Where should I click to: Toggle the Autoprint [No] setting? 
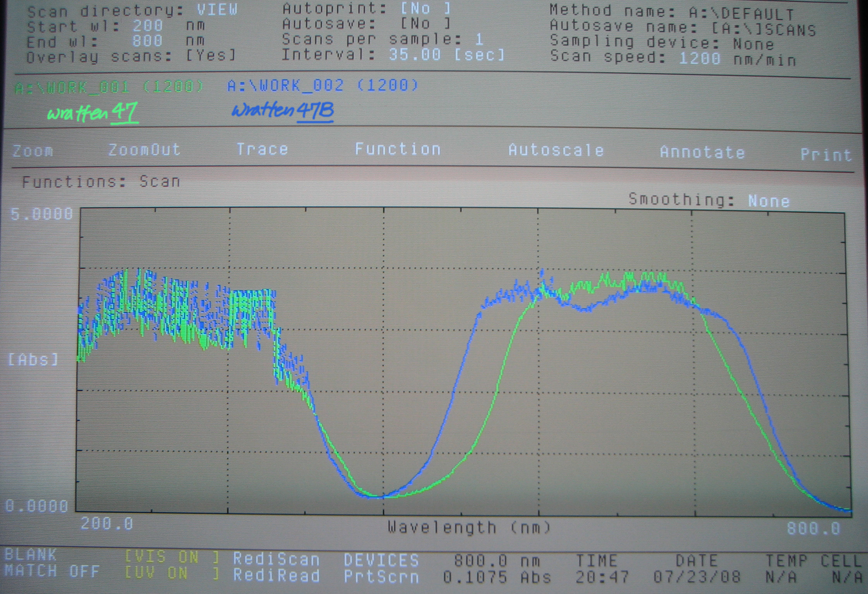click(x=426, y=8)
